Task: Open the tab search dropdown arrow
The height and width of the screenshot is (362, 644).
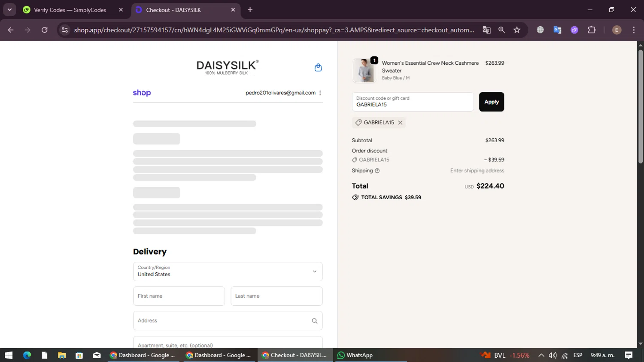Action: pos(9,10)
